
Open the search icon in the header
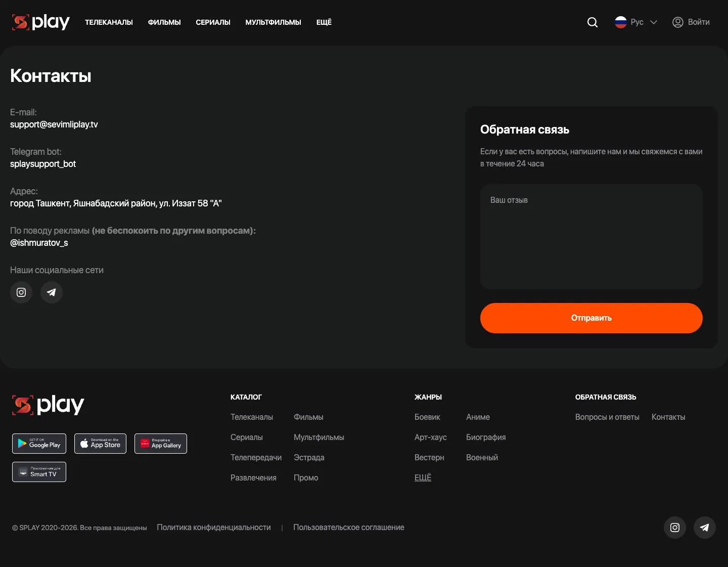tap(593, 22)
